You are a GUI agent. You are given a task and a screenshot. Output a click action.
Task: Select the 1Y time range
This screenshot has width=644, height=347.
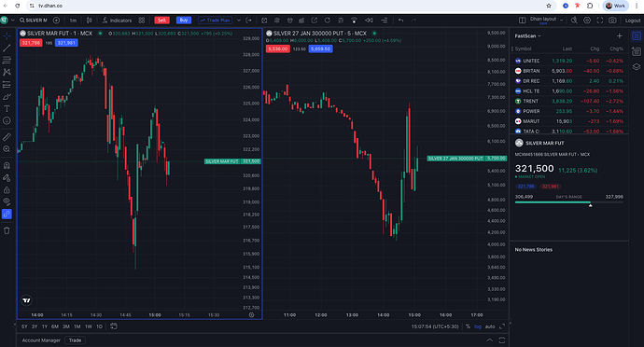[45, 326]
